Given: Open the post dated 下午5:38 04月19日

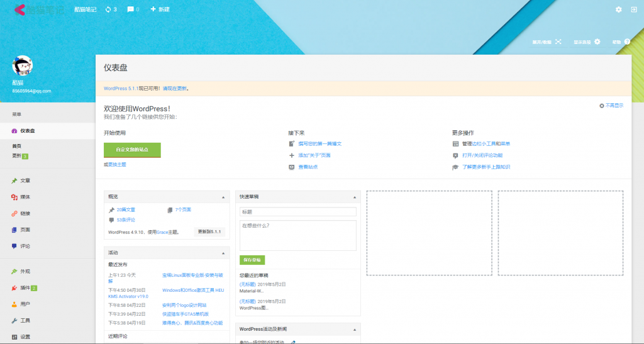Looking at the screenshot, I should pos(192,323).
